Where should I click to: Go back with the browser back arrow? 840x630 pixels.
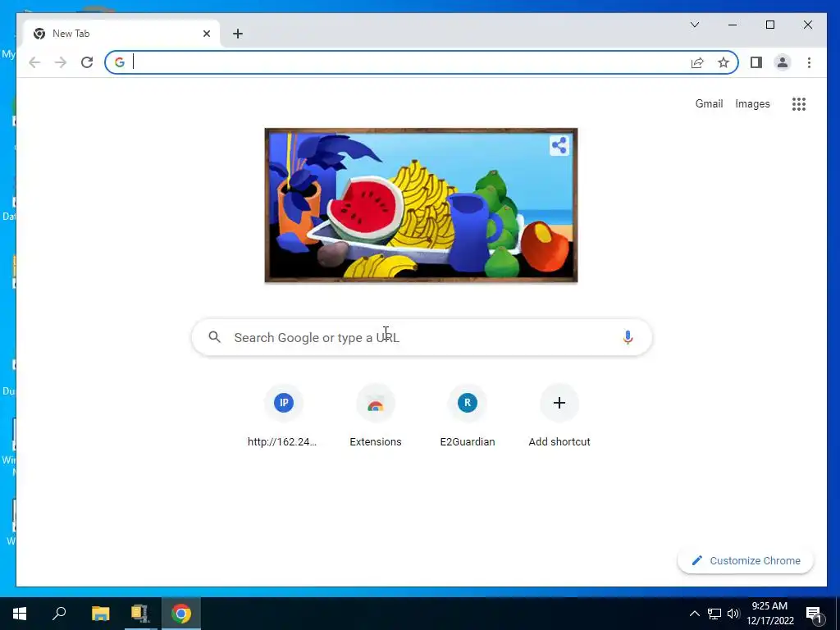coord(34,62)
